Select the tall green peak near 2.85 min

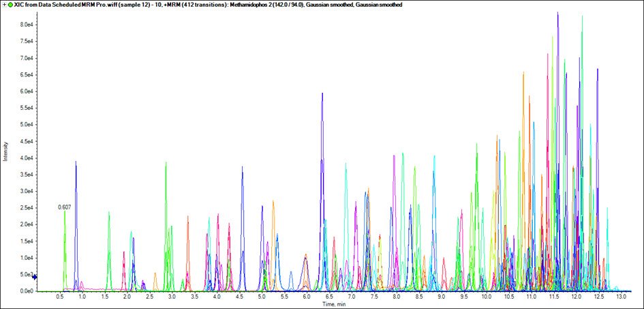(166, 163)
